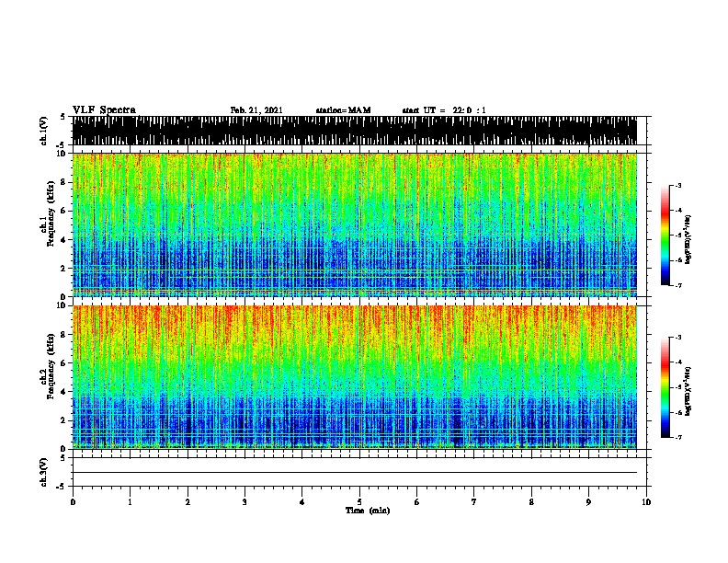Click the 5 tick on ch.1(V) voltage axis
Image resolution: width=728 pixels, height=563 pixels.
pos(63,117)
